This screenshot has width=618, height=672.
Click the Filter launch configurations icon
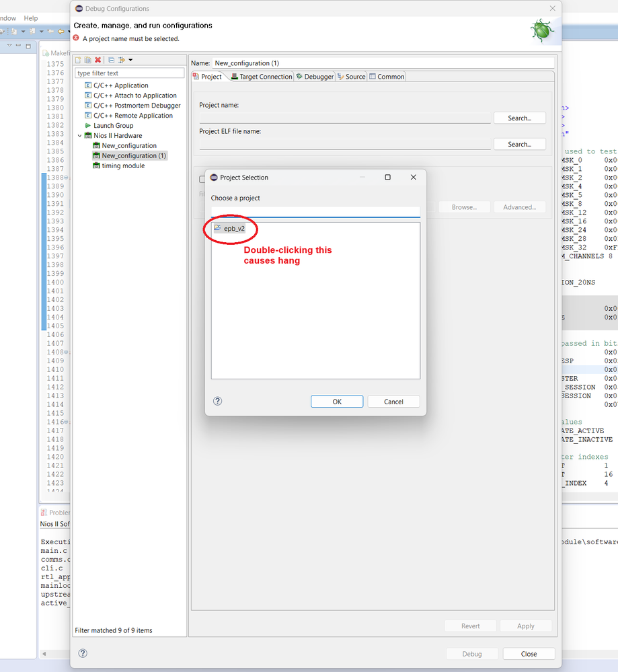(122, 60)
